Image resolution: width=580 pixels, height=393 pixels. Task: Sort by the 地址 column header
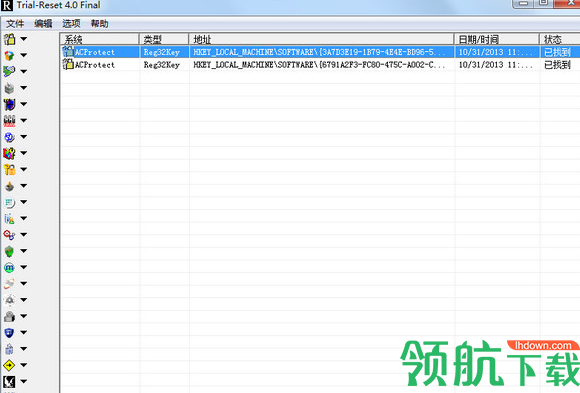(321, 39)
